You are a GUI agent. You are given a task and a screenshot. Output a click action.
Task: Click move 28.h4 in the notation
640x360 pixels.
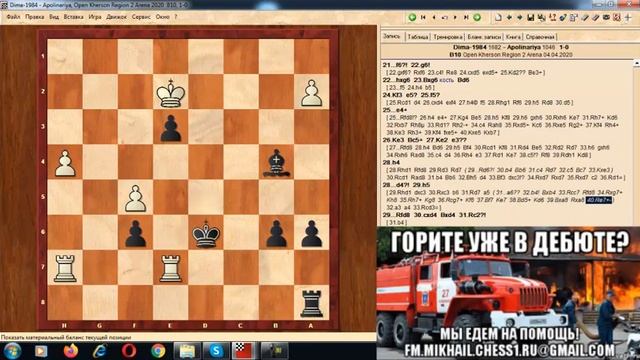(x=391, y=162)
